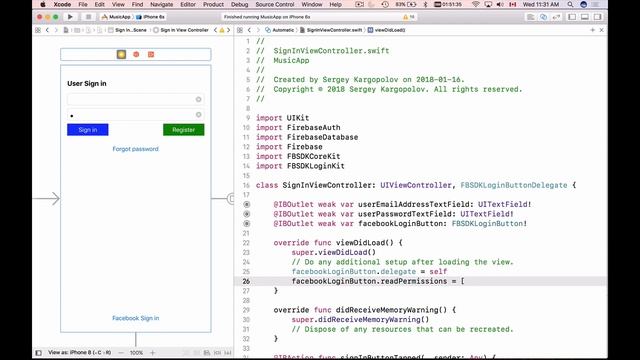
Task: Open the SignInViewController.swift breadcrumb
Action: tap(331, 30)
